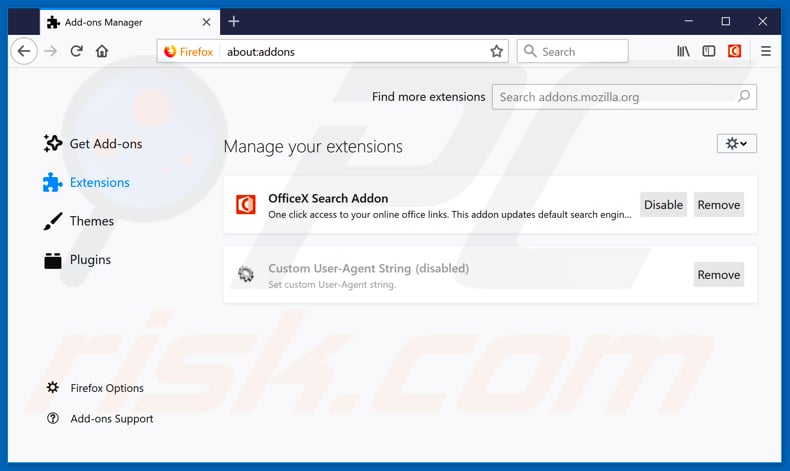790x471 pixels.
Task: Open Firefox Options link
Action: 95,388
